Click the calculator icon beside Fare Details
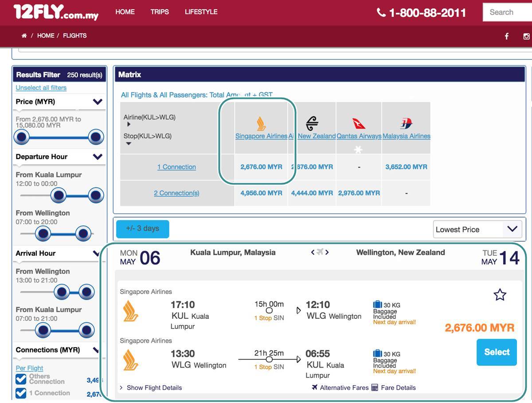 click(375, 387)
